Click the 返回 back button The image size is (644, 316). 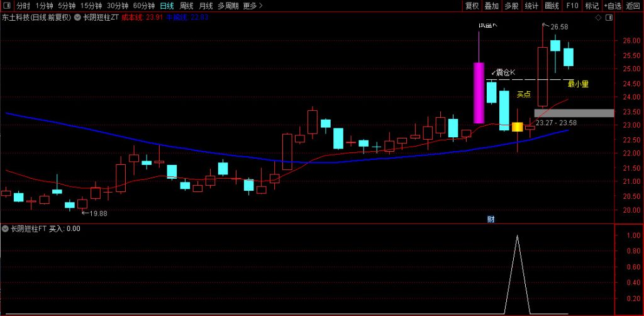(633, 6)
